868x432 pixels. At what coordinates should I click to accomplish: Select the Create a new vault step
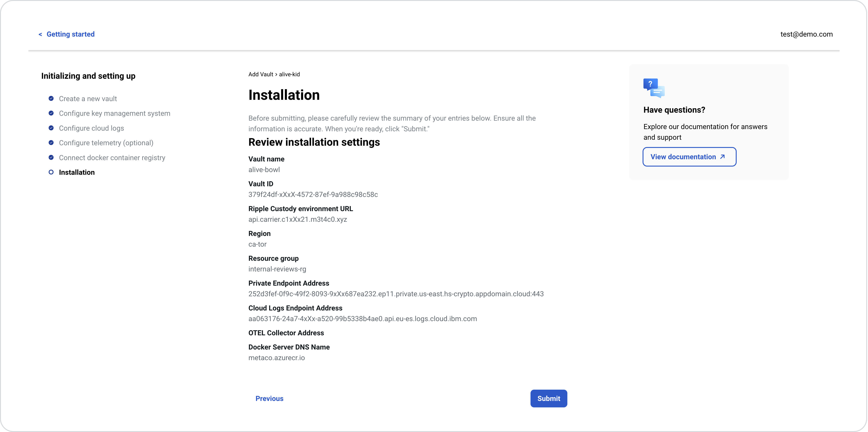88,99
